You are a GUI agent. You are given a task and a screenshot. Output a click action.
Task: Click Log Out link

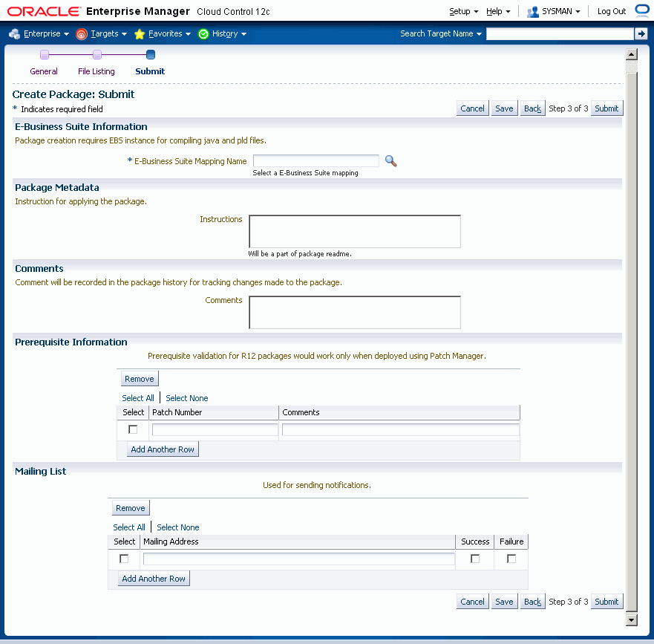click(x=612, y=12)
